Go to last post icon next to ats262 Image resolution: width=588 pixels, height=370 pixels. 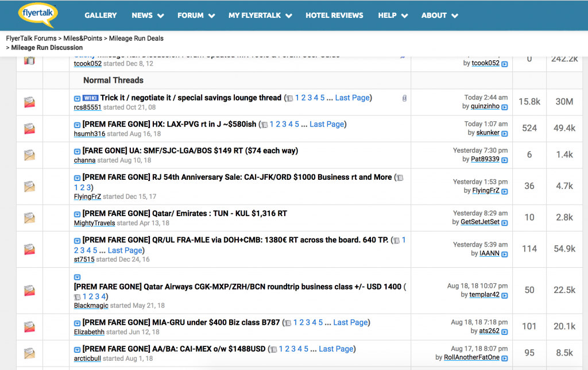tap(505, 332)
